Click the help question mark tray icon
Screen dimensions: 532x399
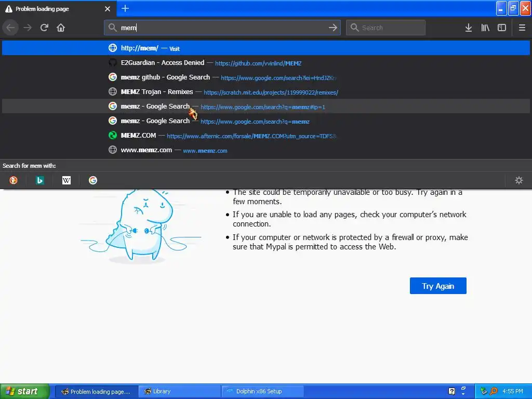tap(451, 391)
